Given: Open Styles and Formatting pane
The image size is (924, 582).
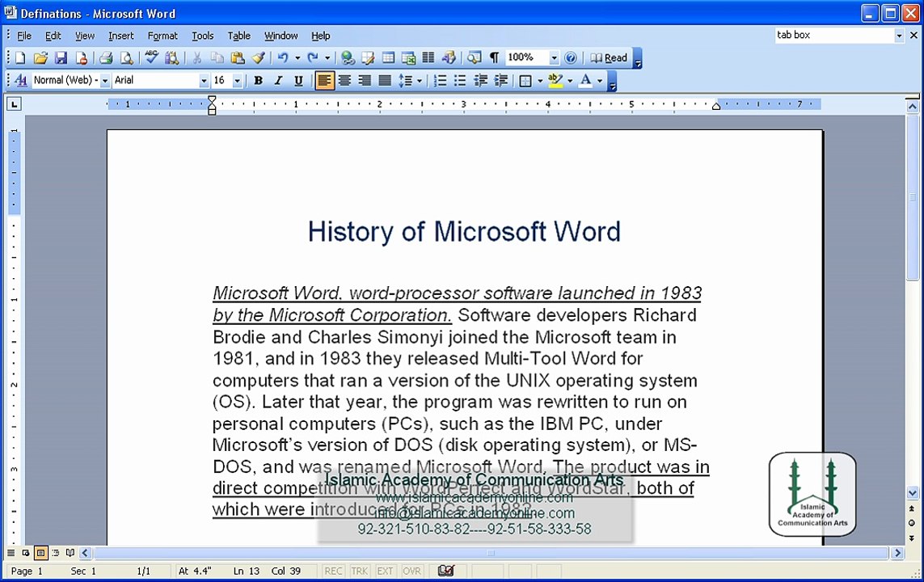Looking at the screenshot, I should tap(21, 80).
